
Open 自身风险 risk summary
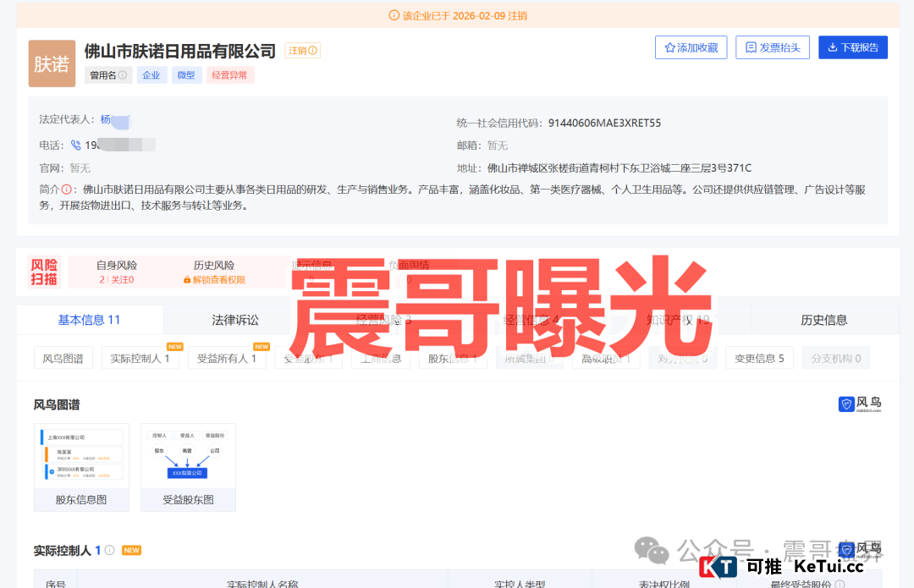pyautogui.click(x=117, y=272)
